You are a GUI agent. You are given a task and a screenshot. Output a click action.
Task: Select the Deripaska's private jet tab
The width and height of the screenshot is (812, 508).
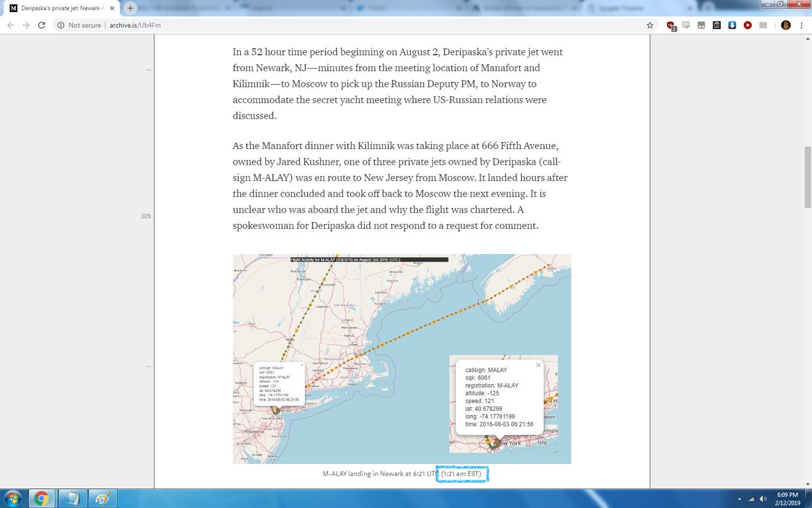click(62, 7)
